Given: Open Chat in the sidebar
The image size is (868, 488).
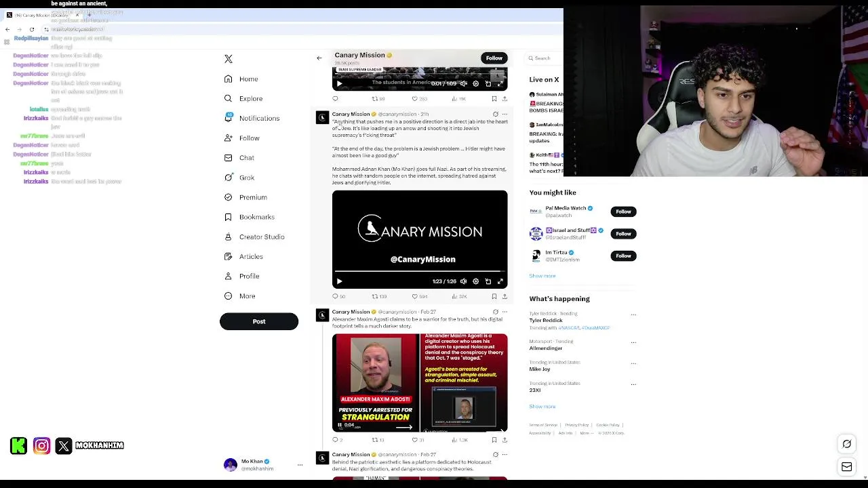Looking at the screenshot, I should pos(239,158).
